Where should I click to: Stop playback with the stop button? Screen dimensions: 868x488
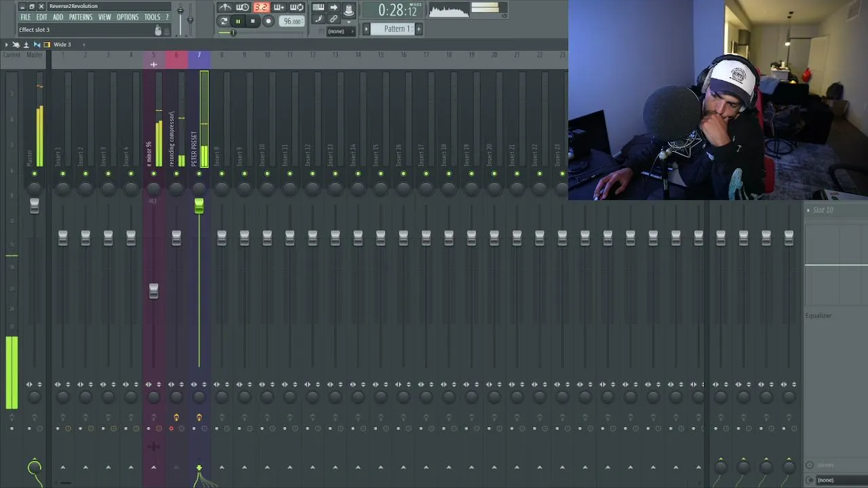coord(253,22)
